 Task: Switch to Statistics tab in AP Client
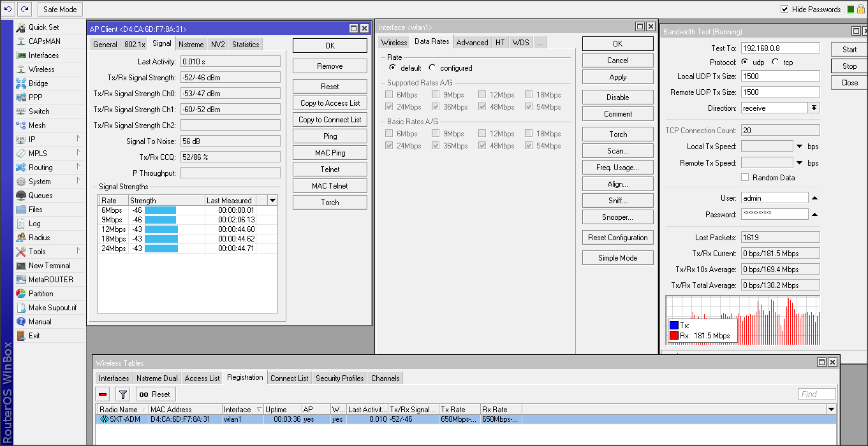tap(246, 45)
